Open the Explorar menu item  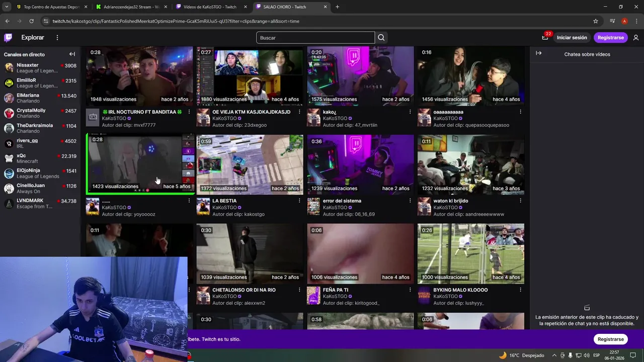click(33, 37)
